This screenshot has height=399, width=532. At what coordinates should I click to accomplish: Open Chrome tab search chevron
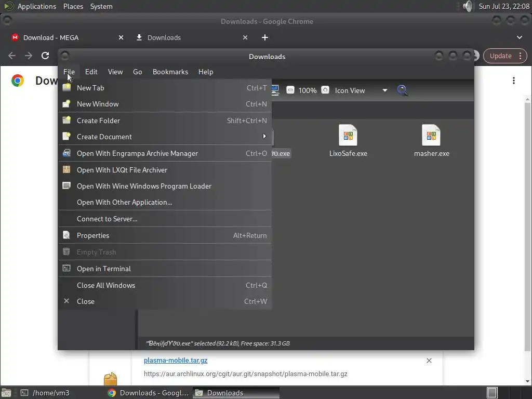(519, 37)
